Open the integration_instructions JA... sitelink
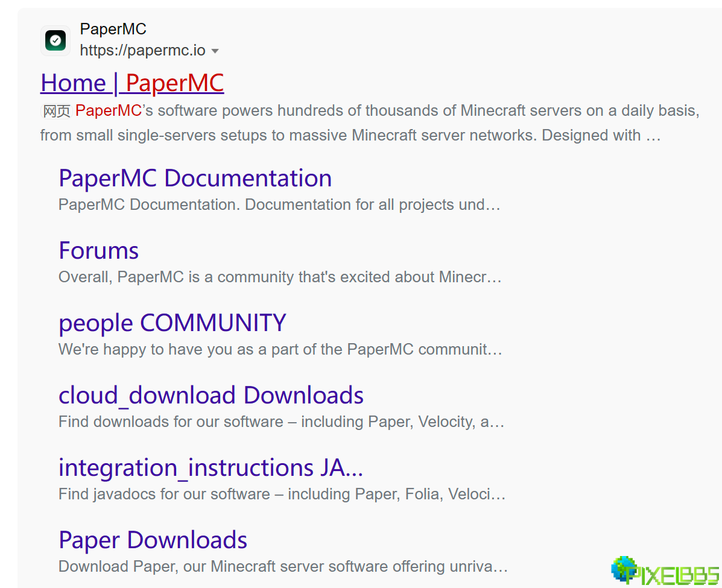 tap(211, 468)
